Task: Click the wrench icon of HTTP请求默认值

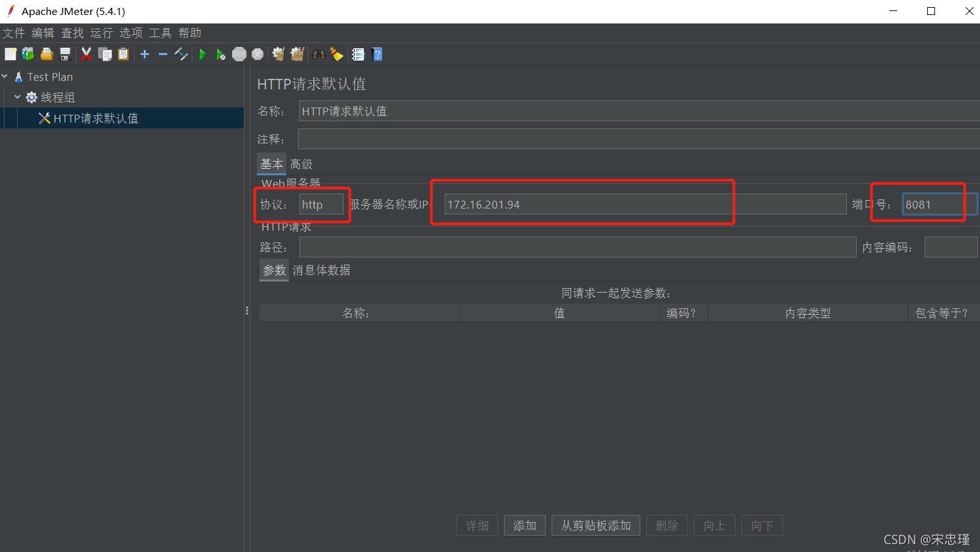Action: (x=44, y=118)
